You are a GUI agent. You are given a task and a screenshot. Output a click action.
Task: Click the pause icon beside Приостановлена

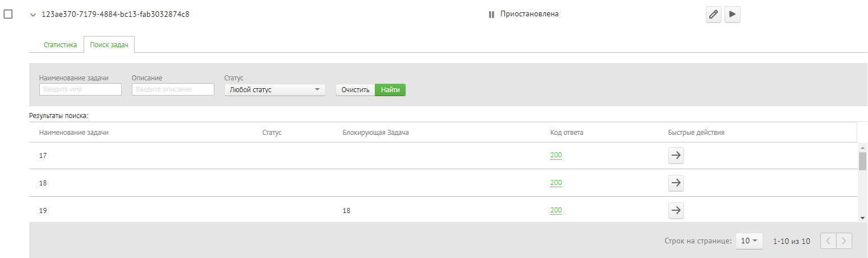click(x=492, y=15)
